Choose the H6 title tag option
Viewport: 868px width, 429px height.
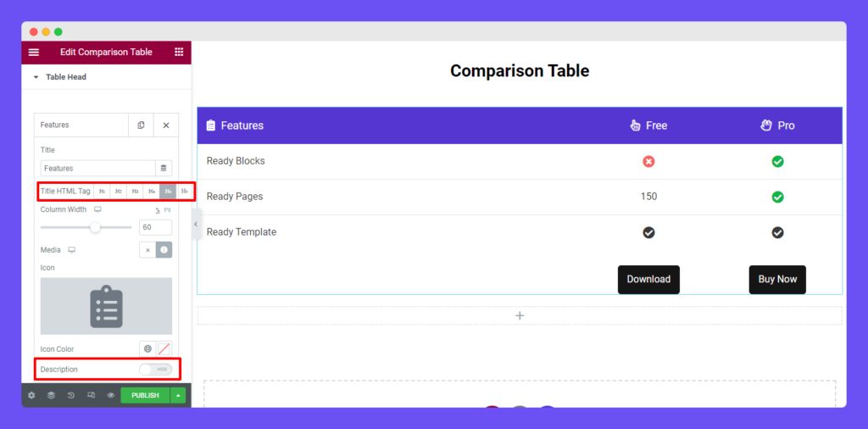[x=184, y=192]
